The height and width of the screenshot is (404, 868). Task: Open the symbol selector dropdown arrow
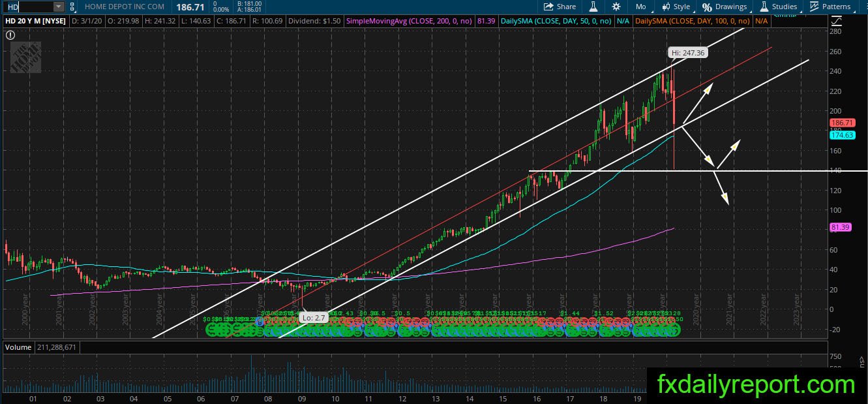tap(59, 7)
